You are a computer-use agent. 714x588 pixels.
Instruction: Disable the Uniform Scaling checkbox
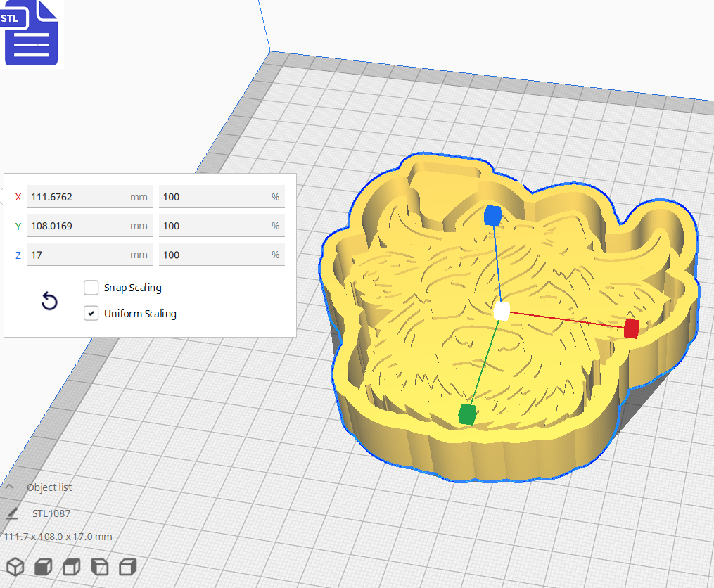pyautogui.click(x=91, y=312)
